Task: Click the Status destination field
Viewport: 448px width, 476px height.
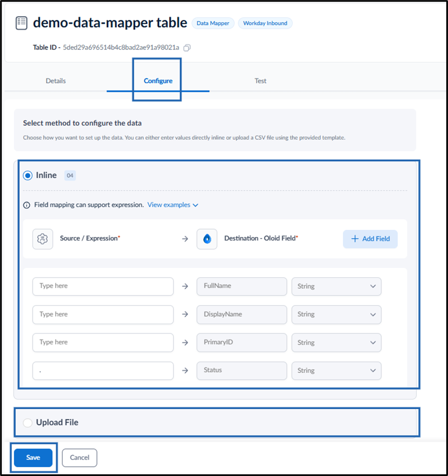Action: [x=242, y=371]
